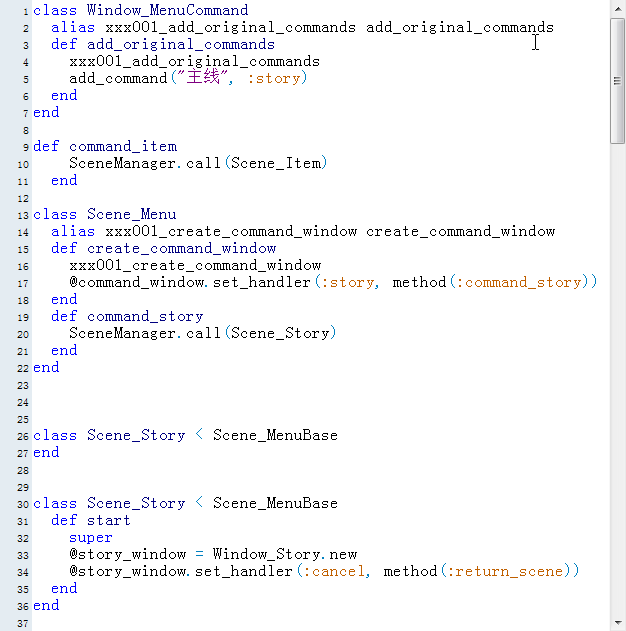Screen dimensions: 626x631
Task: Click 'end' on line 7
Action: (x=46, y=112)
